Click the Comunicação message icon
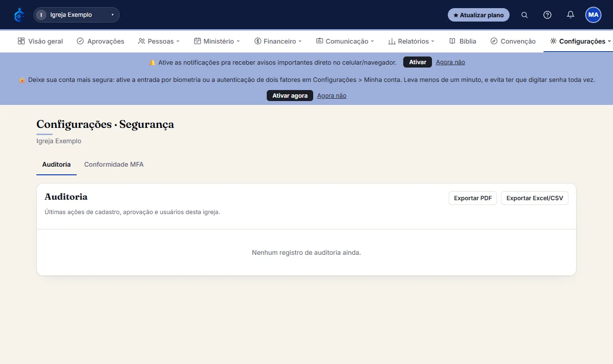The image size is (613, 364). click(x=319, y=41)
